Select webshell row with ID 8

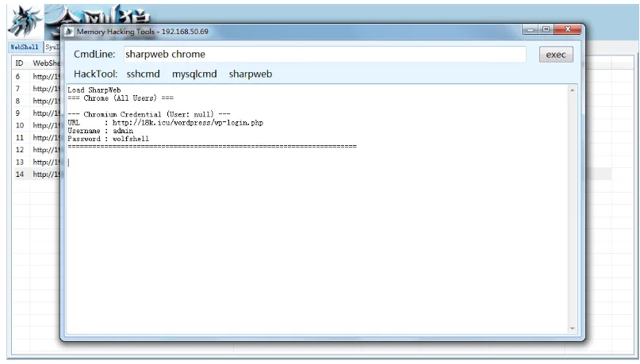36,101
